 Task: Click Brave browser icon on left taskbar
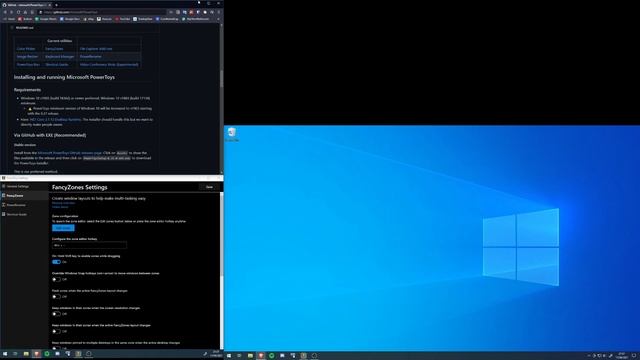point(37,354)
